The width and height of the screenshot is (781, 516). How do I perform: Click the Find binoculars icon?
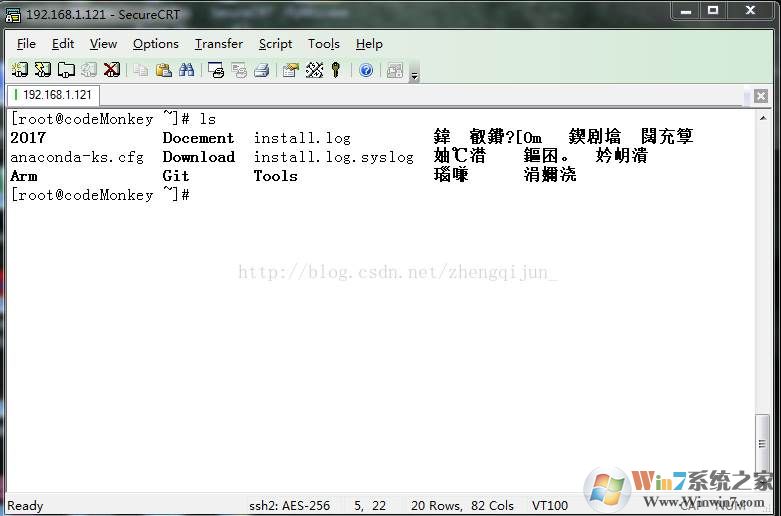[x=187, y=70]
